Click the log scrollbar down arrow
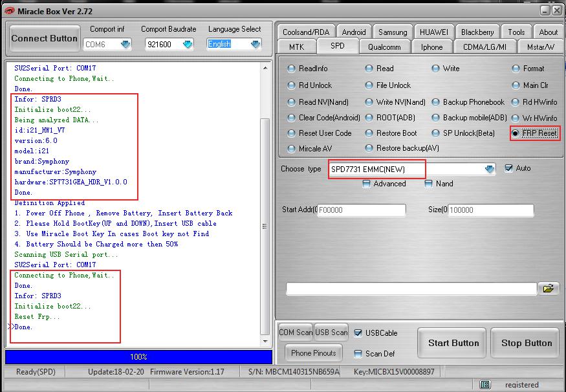This screenshot has width=566, height=392. [265, 341]
